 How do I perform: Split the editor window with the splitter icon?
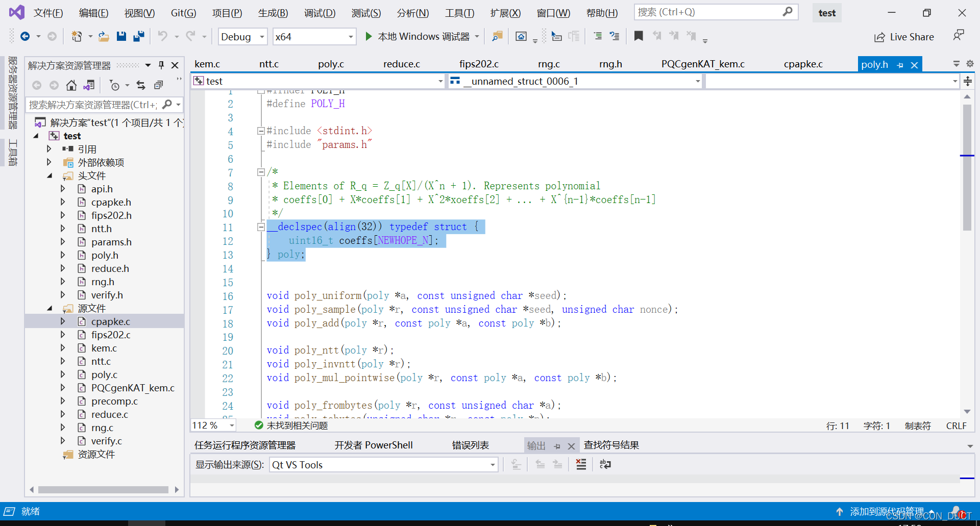968,81
